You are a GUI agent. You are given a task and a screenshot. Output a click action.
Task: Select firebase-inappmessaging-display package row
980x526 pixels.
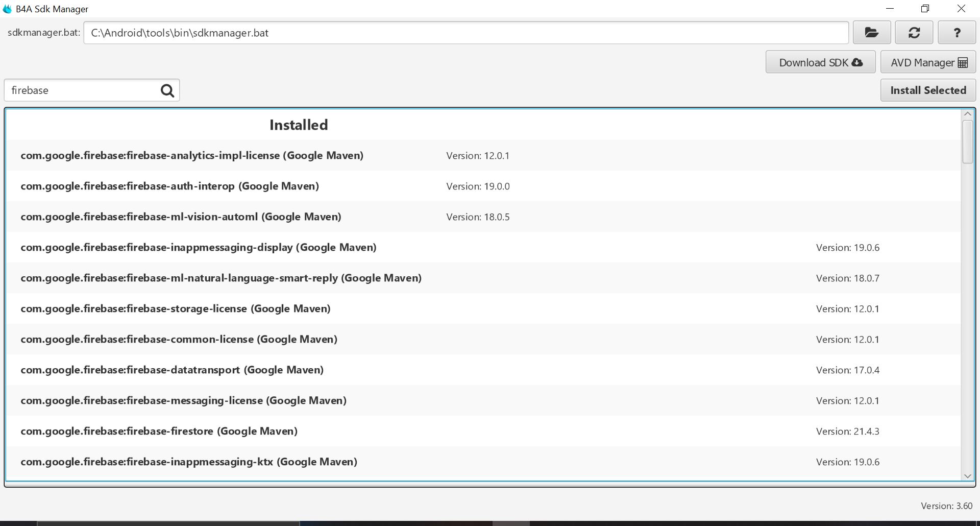(x=483, y=247)
